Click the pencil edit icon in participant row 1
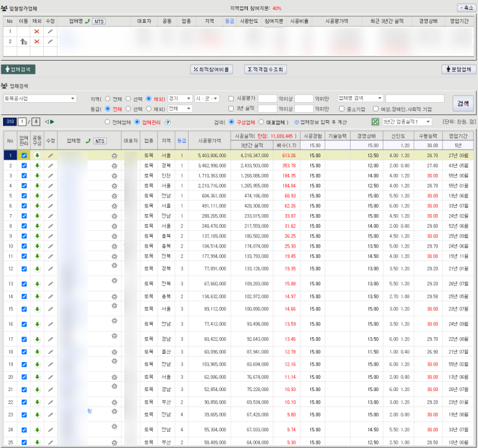Viewport: 478px width, 448px height. pos(50,31)
